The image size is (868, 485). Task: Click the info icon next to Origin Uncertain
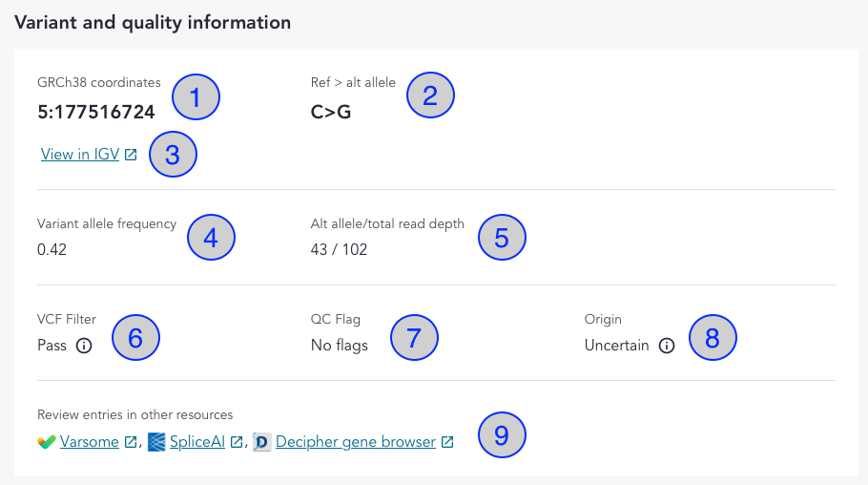point(667,346)
